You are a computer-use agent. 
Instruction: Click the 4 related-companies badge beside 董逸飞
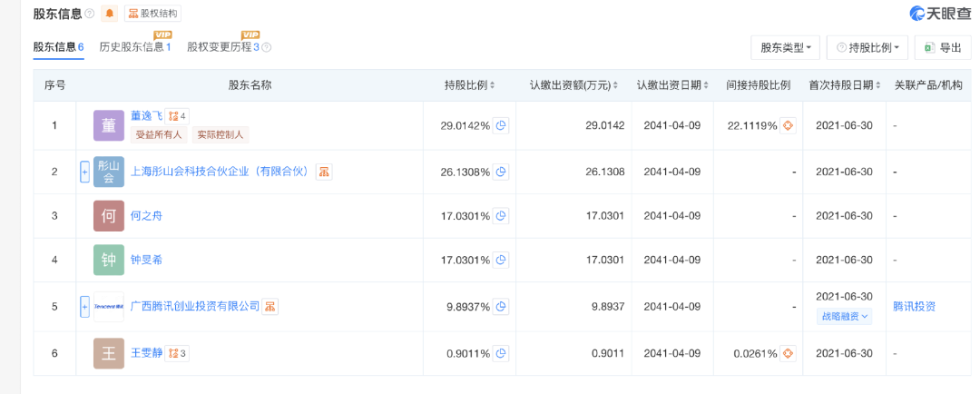[x=176, y=116]
